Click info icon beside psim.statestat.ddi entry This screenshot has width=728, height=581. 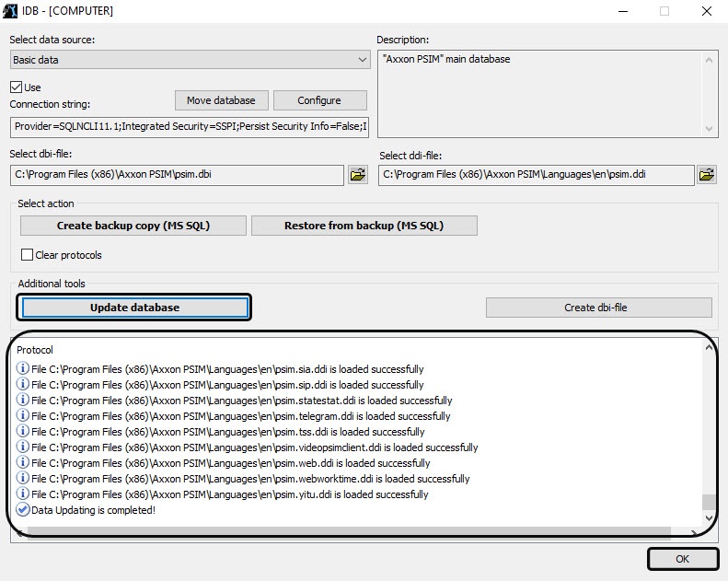pos(22,400)
